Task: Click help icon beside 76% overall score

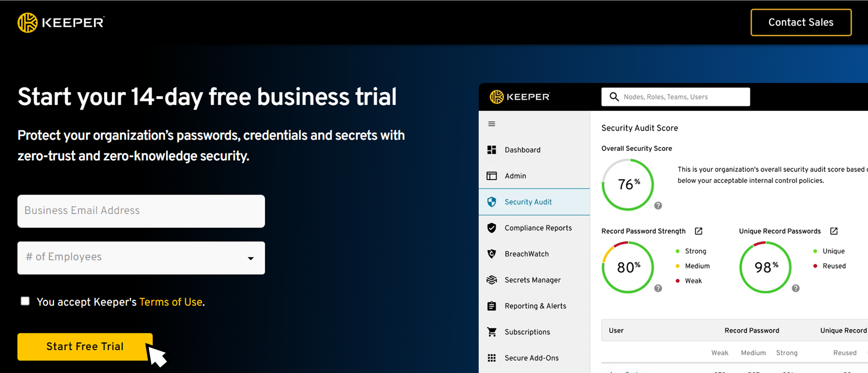Action: pyautogui.click(x=658, y=206)
